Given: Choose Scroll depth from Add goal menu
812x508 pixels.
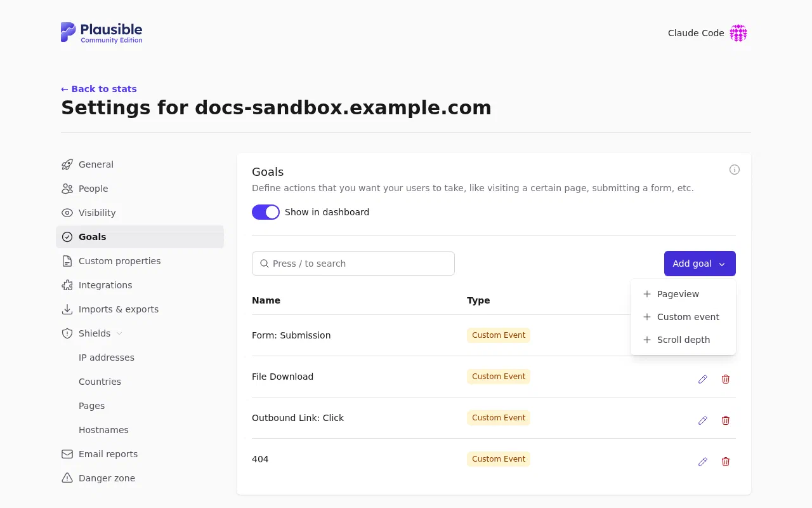Looking at the screenshot, I should coord(683,340).
